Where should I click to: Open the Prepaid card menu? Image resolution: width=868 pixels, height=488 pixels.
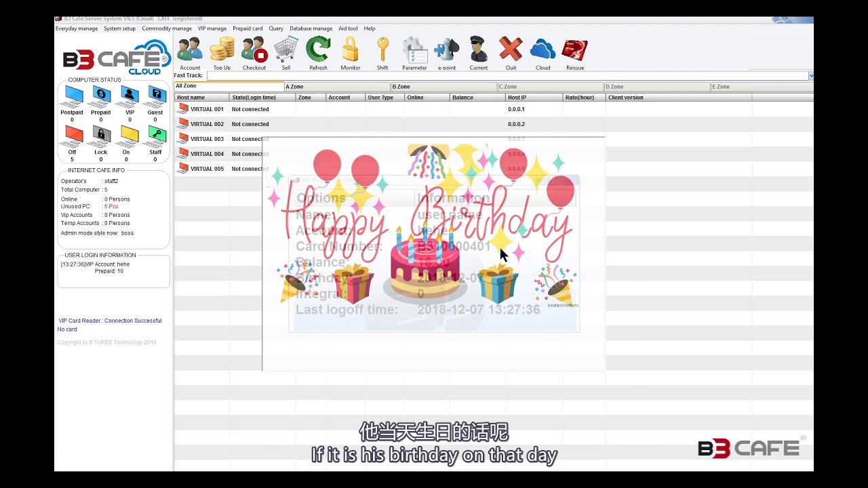pos(248,28)
